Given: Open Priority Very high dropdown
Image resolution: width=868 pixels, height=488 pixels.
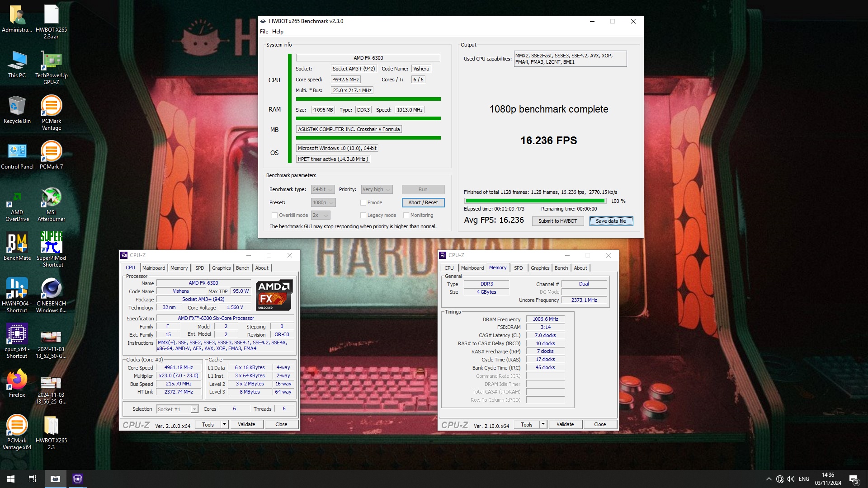Looking at the screenshot, I should tap(377, 189).
